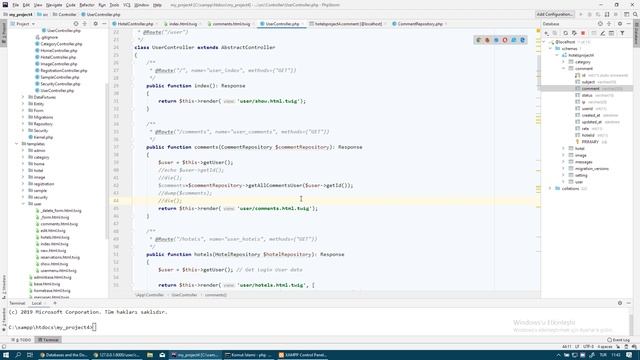Click the Database panel new data source plus icon

[x=547, y=33]
